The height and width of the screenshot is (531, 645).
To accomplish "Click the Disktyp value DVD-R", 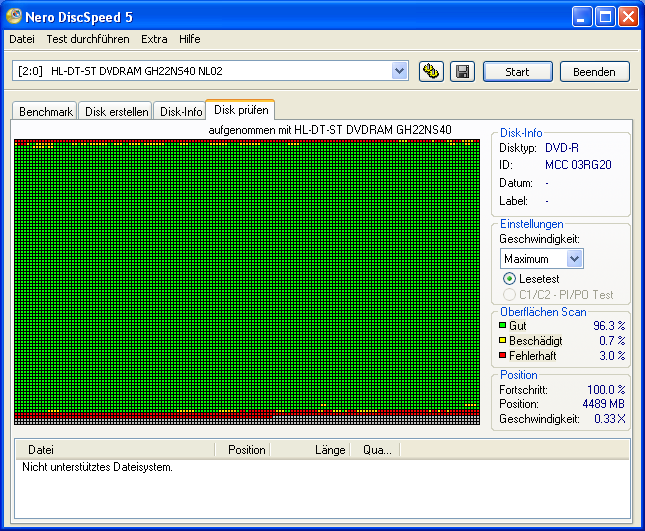I will coord(561,148).
